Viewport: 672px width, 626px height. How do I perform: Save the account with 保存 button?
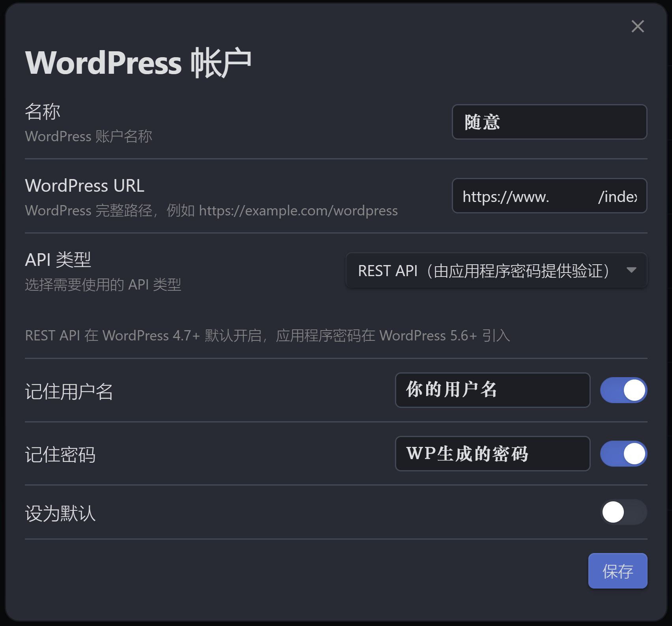618,571
